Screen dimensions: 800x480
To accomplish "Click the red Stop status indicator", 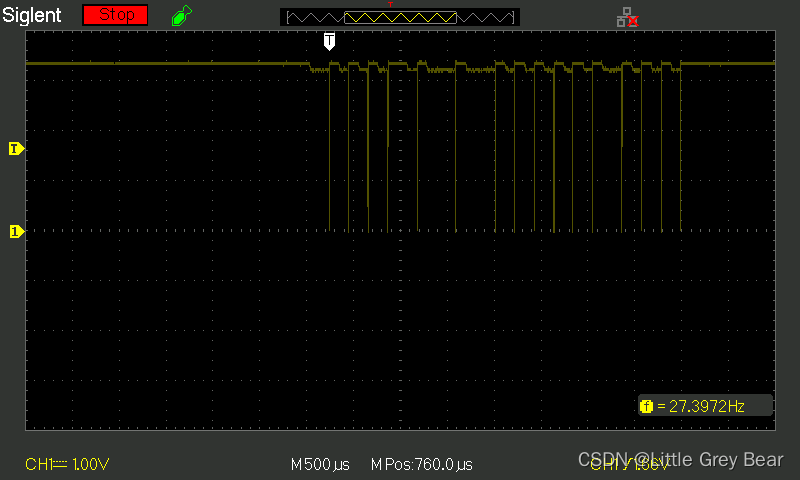I will 115,15.
